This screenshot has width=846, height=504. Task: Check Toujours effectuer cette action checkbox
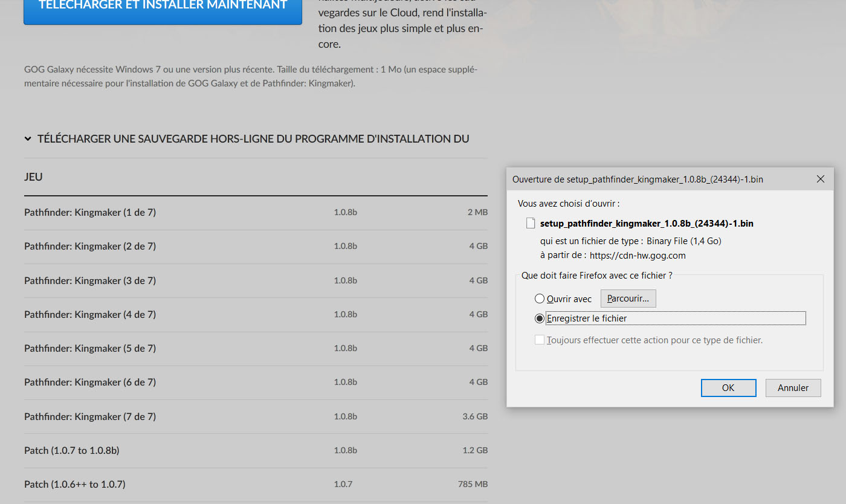(x=540, y=340)
